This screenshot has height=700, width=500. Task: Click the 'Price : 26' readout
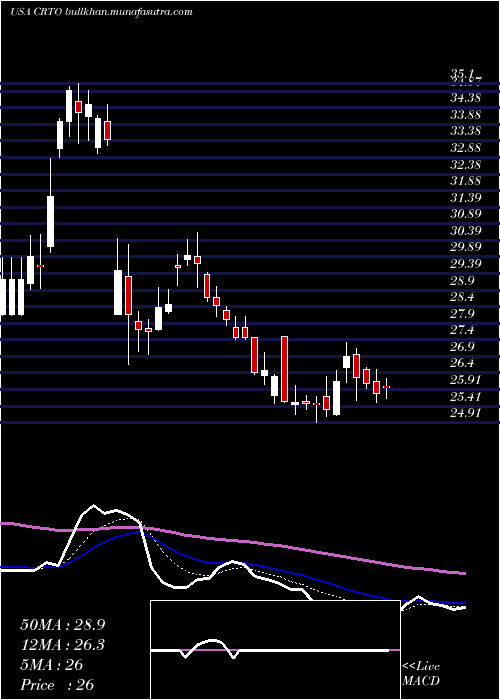(x=57, y=685)
